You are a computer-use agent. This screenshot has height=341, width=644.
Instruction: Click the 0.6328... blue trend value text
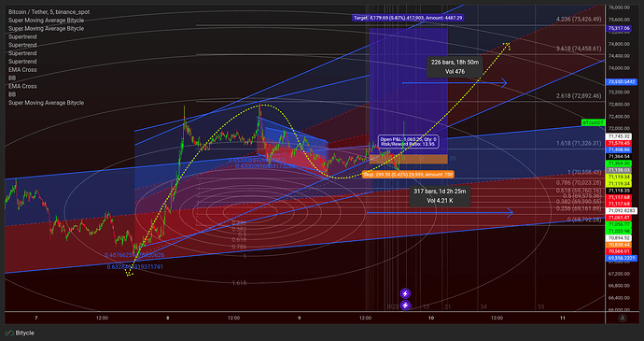[x=135, y=266]
